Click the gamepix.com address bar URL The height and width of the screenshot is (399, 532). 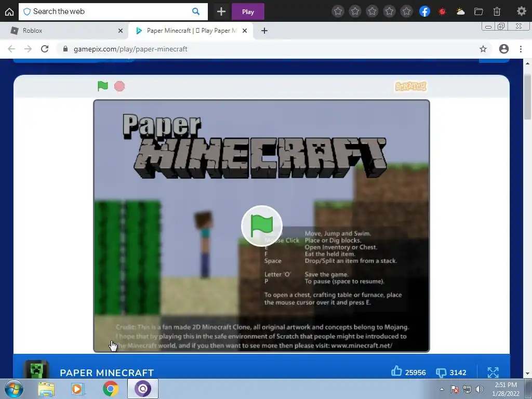[x=130, y=49]
